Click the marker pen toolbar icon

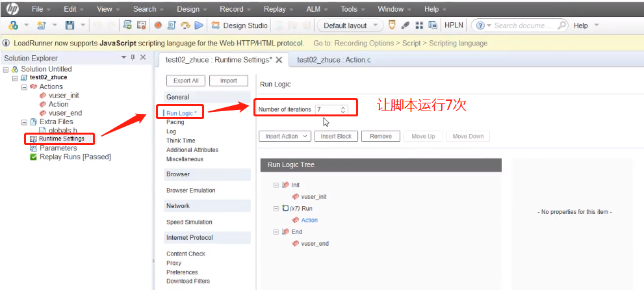pyautogui.click(x=406, y=25)
